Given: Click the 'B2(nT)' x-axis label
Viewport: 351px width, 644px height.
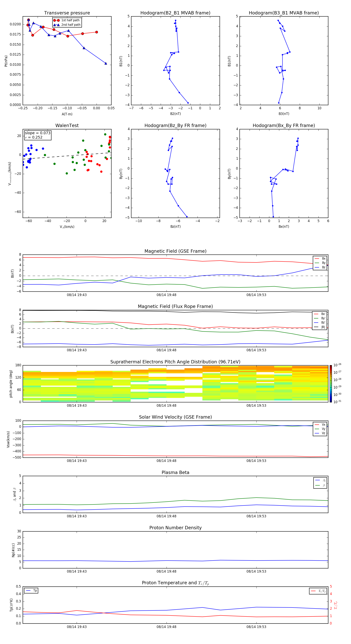Looking at the screenshot, I should click(175, 114).
